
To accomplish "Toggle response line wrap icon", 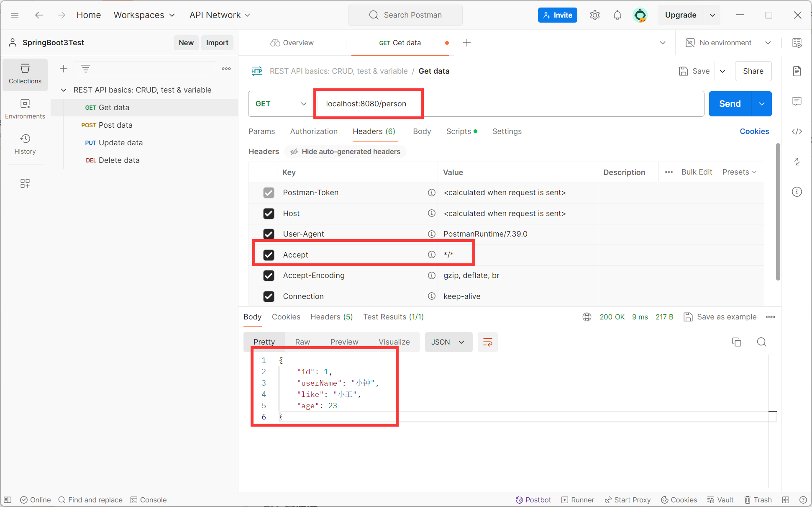I will [x=488, y=342].
